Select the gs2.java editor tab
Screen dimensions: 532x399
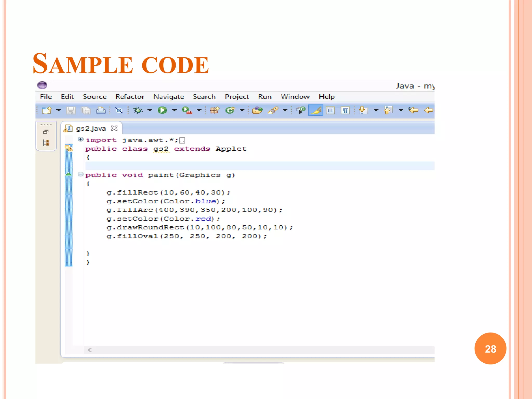91,128
